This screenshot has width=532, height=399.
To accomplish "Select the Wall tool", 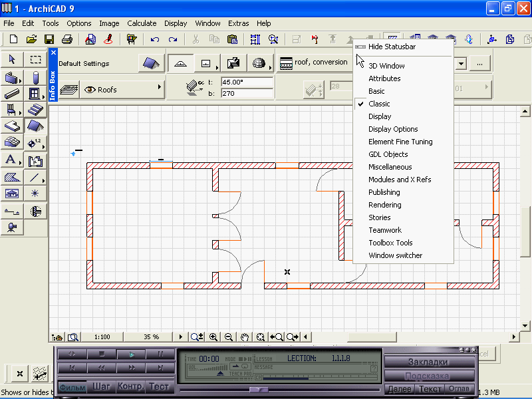I will pyautogui.click(x=12, y=78).
